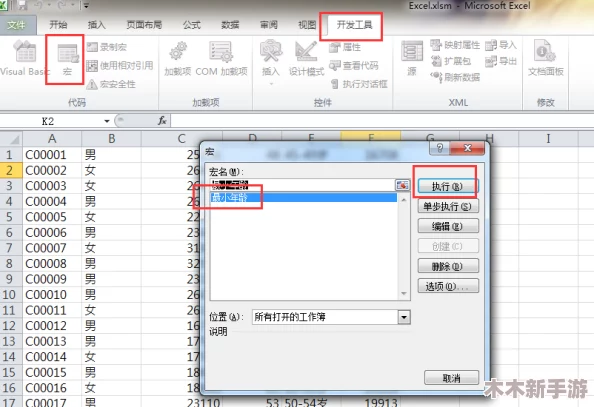594x407 pixels.
Task: Click the 编辑 edit button
Action: 448,226
